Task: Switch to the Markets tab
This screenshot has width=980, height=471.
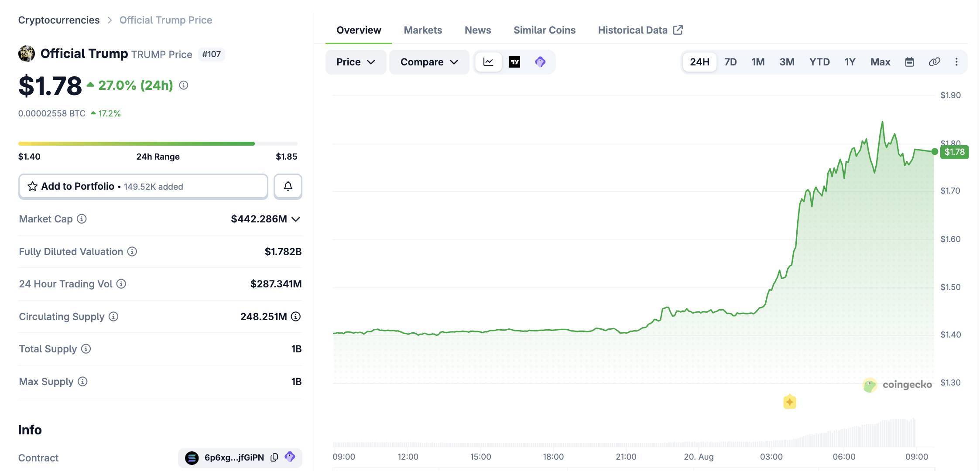Action: point(423,30)
